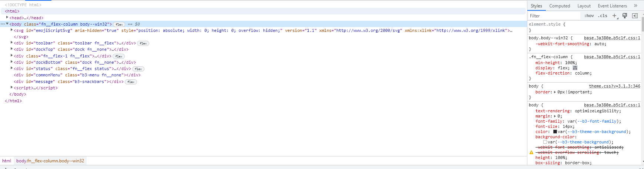Add a new style rule plus icon
The width and height of the screenshot is (644, 169).
(615, 16)
